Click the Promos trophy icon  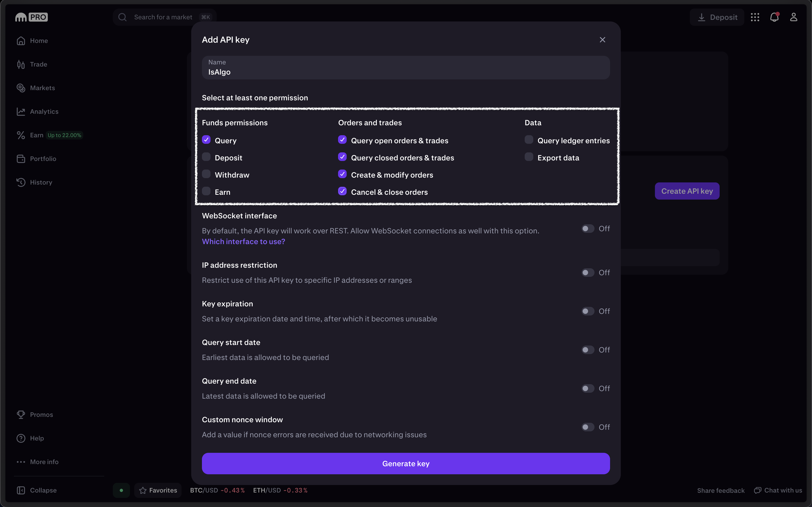[x=21, y=414]
